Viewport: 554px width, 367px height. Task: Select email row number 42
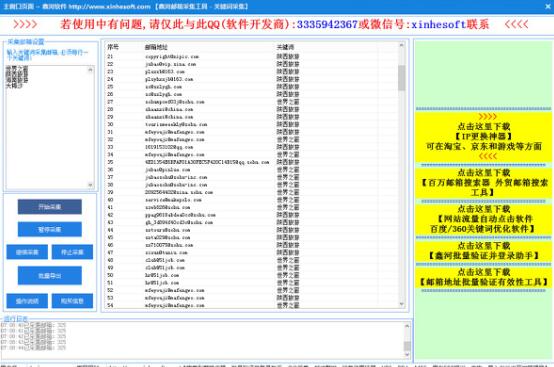pos(252,215)
